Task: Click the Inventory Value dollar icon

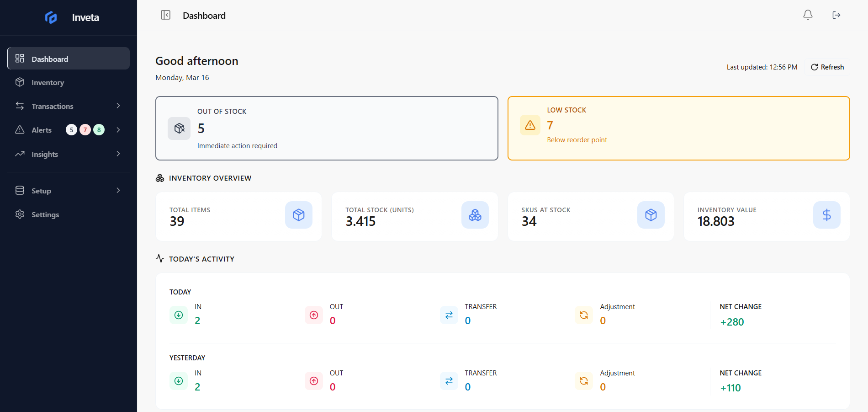Action: click(x=826, y=215)
